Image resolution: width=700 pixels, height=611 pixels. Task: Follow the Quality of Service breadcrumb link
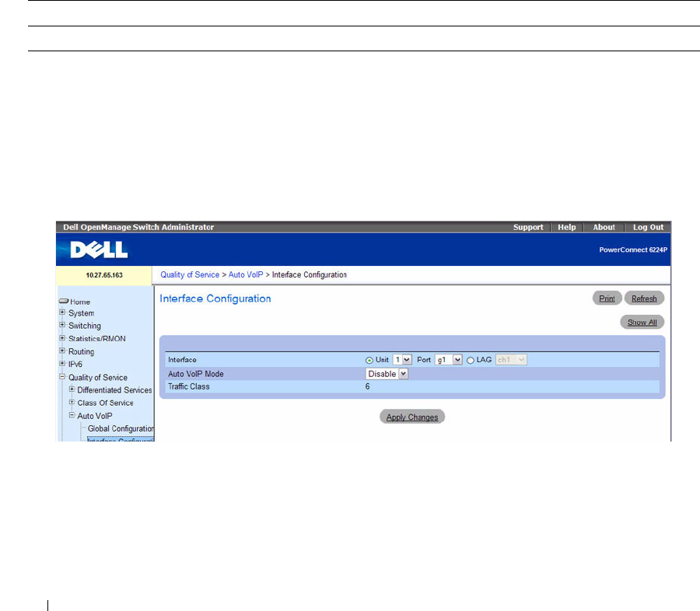click(190, 275)
